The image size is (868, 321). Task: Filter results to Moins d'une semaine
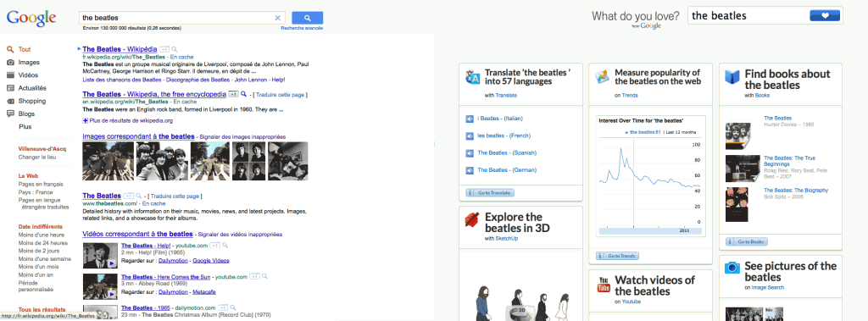point(44,259)
